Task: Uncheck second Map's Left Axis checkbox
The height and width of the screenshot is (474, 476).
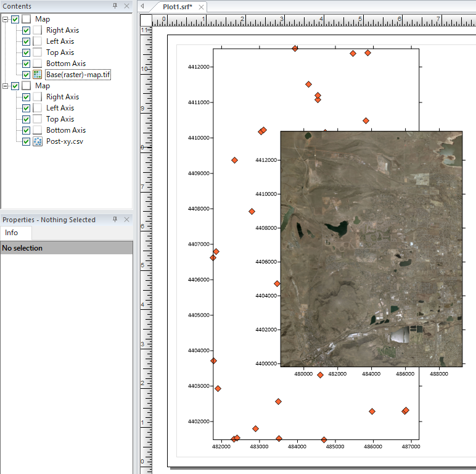Action: 26,108
